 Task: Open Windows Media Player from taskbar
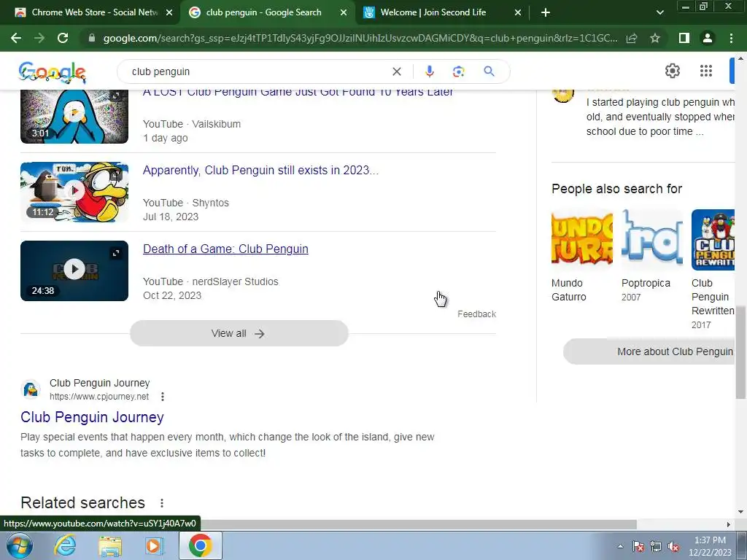pyautogui.click(x=154, y=545)
